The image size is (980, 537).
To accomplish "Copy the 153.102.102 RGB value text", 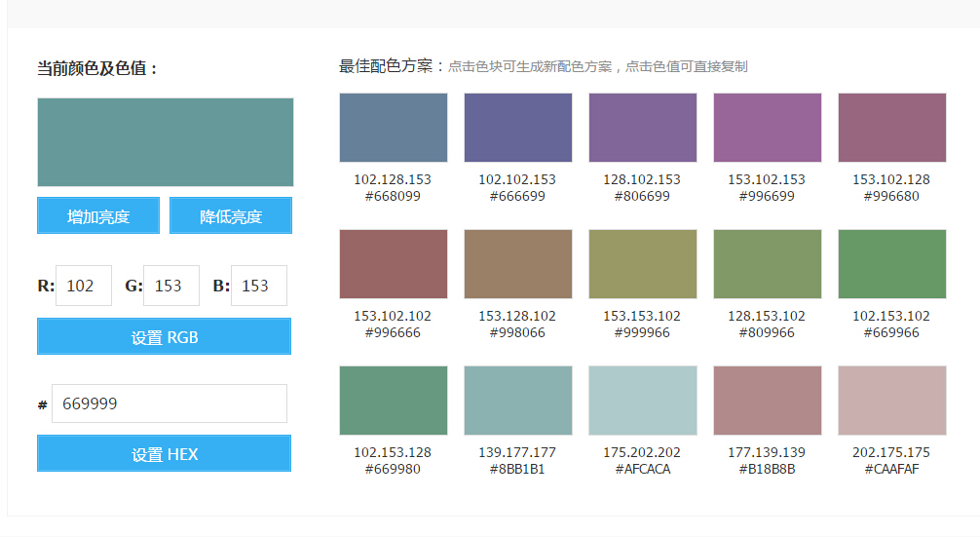I will tap(393, 316).
